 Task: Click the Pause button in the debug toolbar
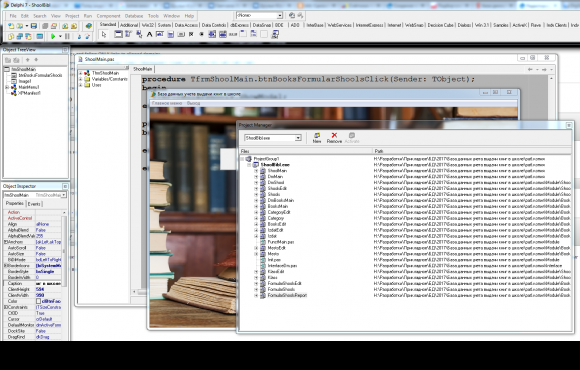[x=67, y=36]
